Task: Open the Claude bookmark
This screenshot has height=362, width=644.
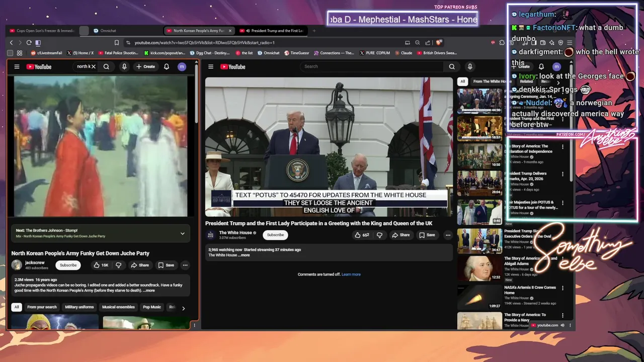Action: (x=404, y=53)
